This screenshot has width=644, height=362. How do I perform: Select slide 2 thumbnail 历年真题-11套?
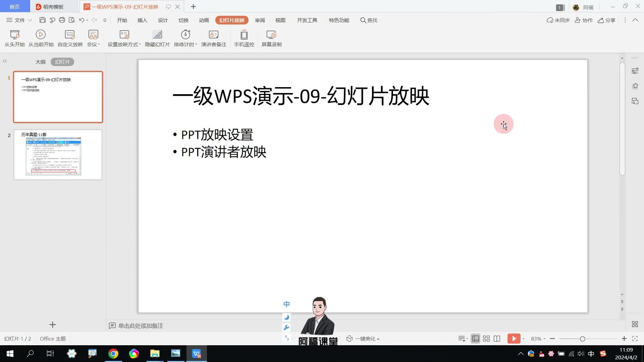click(x=58, y=155)
